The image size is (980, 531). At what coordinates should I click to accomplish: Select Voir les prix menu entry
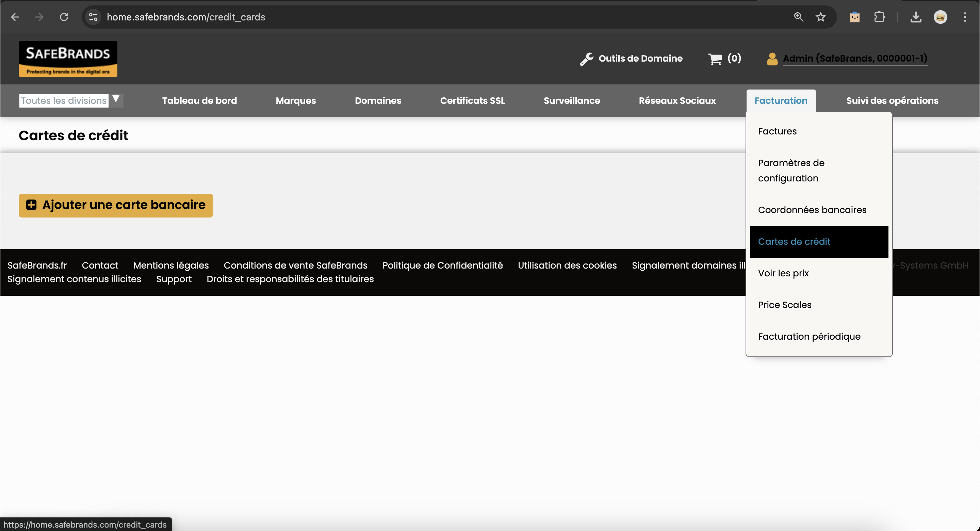[x=819, y=273]
